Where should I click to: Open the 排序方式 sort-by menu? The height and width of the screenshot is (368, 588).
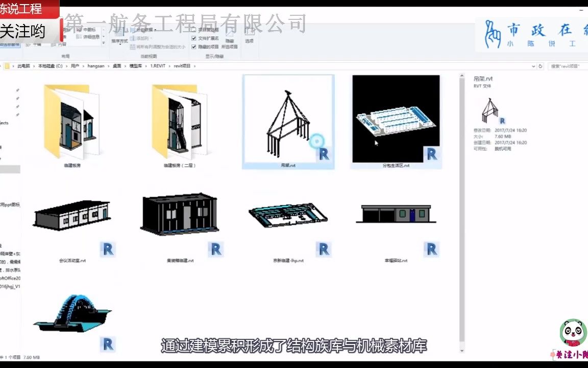pyautogui.click(x=119, y=37)
